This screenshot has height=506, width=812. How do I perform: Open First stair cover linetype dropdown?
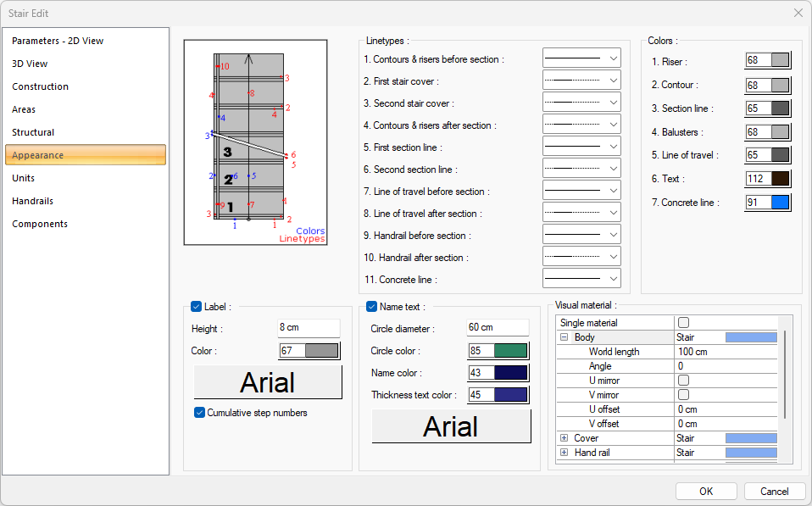point(581,81)
